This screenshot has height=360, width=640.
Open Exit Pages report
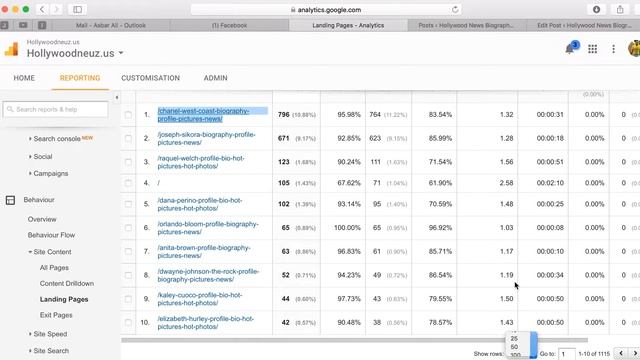(x=56, y=315)
